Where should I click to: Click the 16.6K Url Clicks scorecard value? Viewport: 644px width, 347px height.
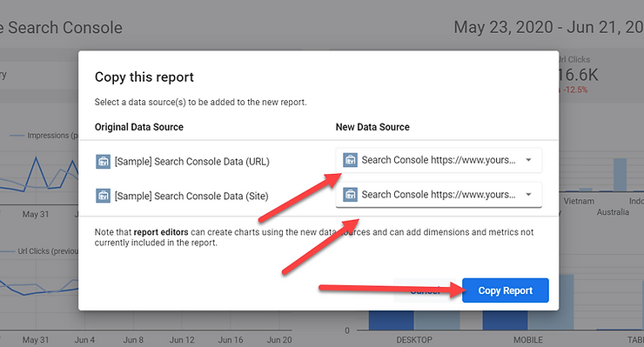[578, 75]
